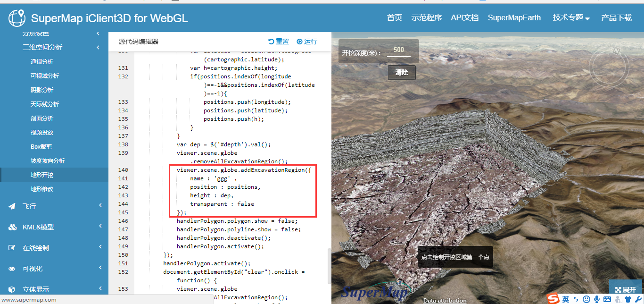644x304 pixels.
Task: Select 可视域分析 in the sidebar
Action: (45, 76)
